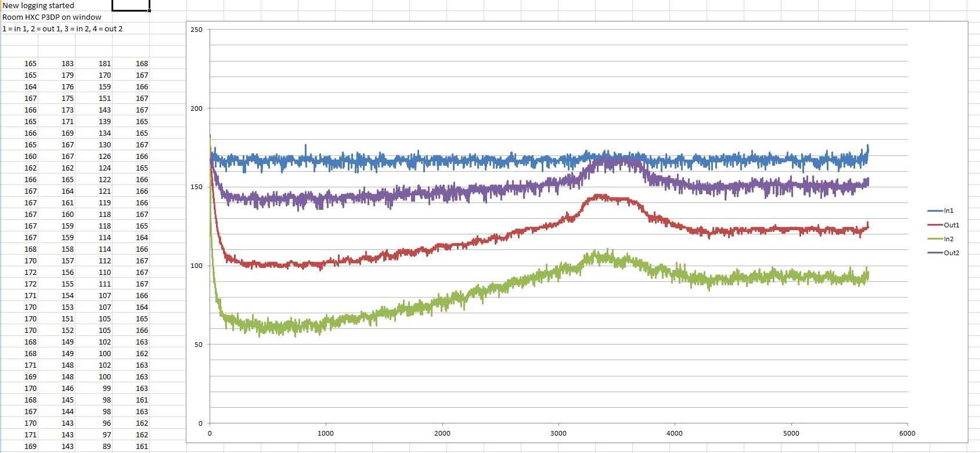Select cell containing 154
Screen dimensions: 980x453
[56, 295]
